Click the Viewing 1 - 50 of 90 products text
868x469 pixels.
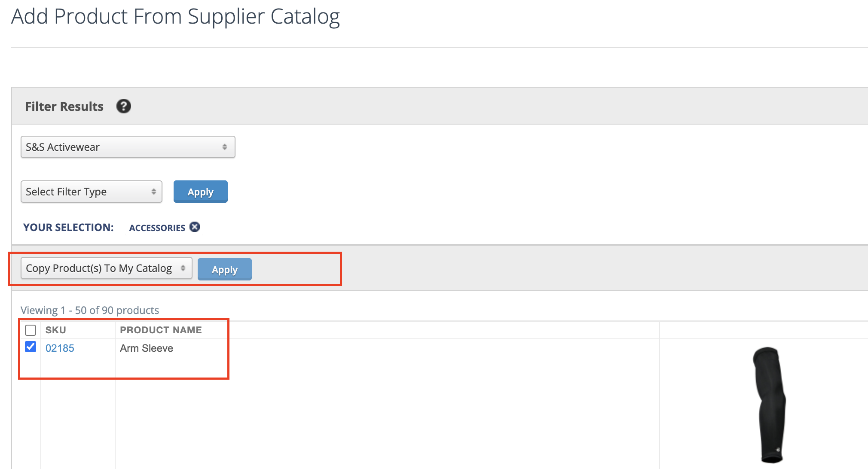pyautogui.click(x=90, y=310)
